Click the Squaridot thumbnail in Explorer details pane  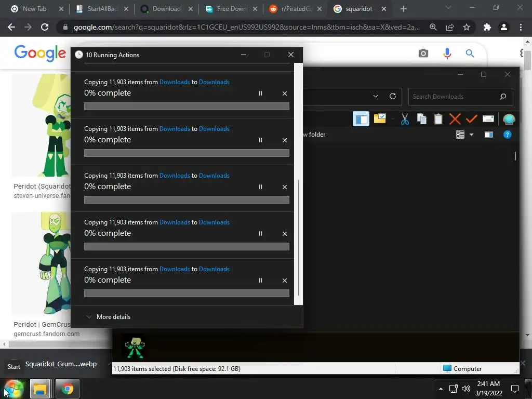(x=135, y=347)
